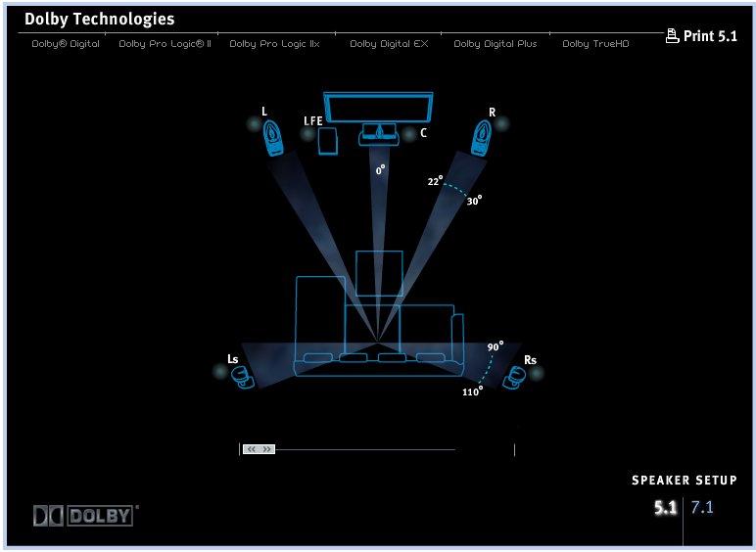Select the Ls left surround speaker icon
Screen dimensions: 756x552
(x=243, y=377)
